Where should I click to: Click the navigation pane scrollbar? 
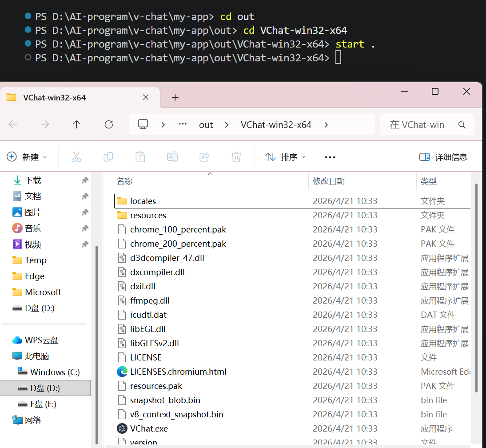tap(97, 345)
